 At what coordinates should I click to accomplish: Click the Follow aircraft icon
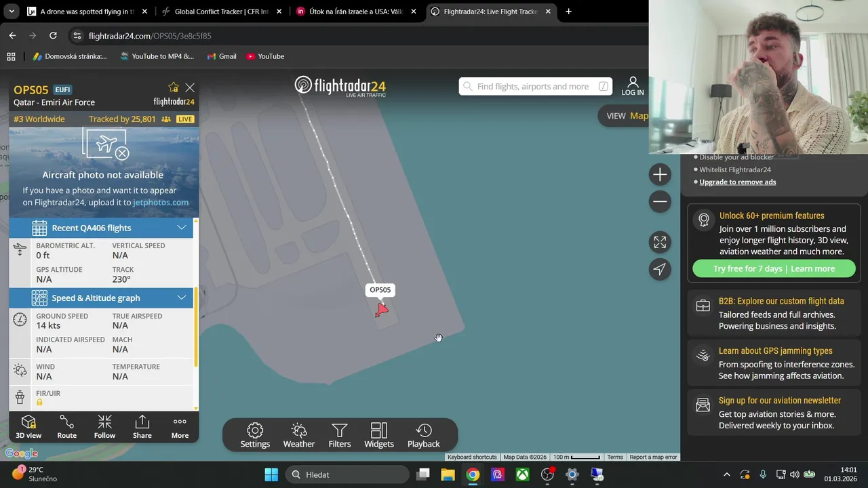pyautogui.click(x=104, y=427)
